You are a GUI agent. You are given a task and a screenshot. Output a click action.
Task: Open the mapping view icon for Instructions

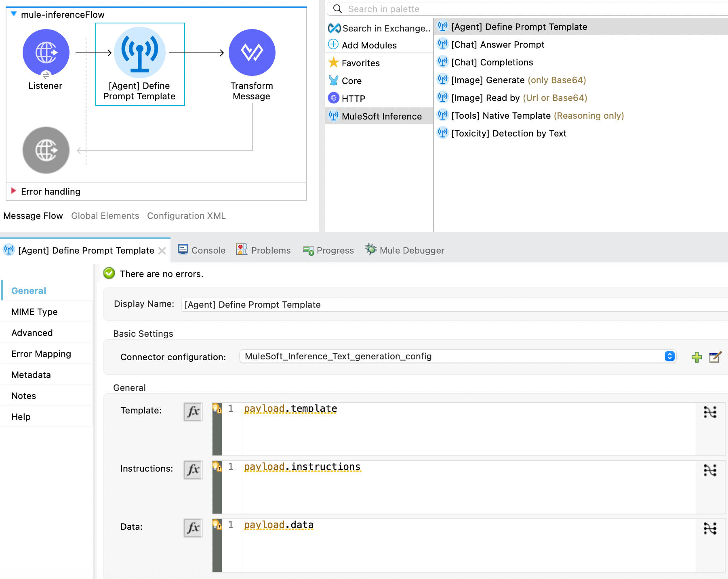(x=710, y=470)
